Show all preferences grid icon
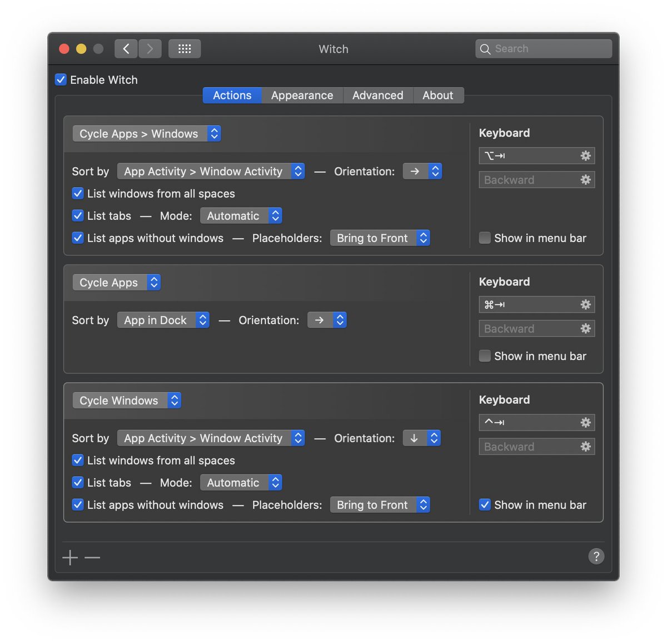This screenshot has height=644, width=667. click(185, 49)
